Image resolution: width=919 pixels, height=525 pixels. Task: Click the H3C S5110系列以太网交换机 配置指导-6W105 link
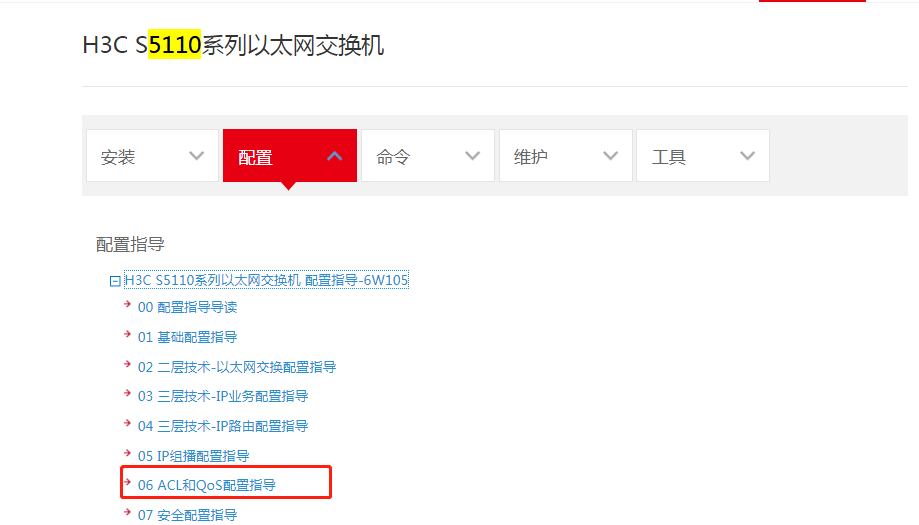[267, 280]
